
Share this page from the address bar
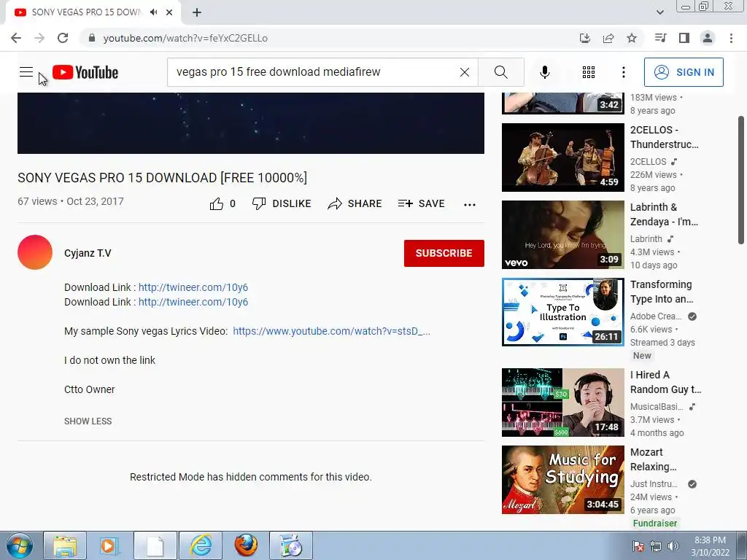click(x=608, y=38)
